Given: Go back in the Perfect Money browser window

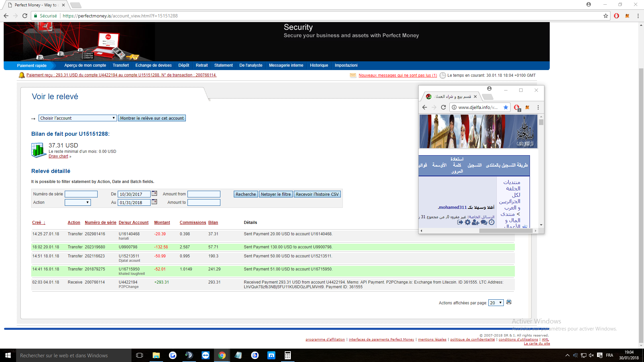Looking at the screenshot, I should pyautogui.click(x=6, y=16).
